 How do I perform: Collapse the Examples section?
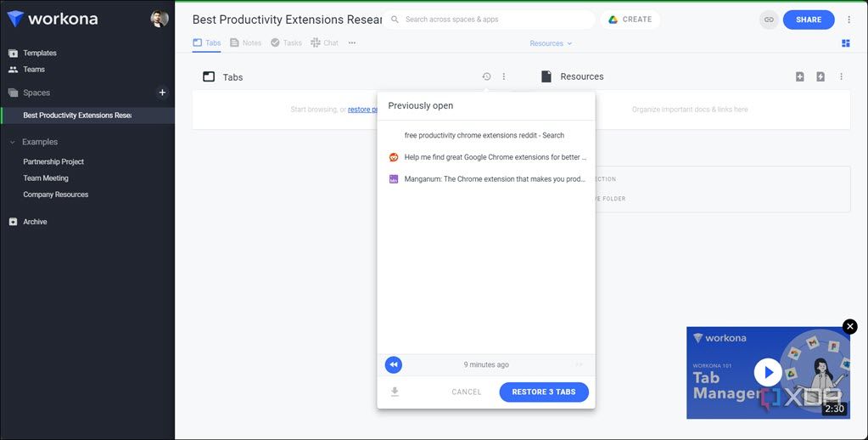click(x=12, y=142)
